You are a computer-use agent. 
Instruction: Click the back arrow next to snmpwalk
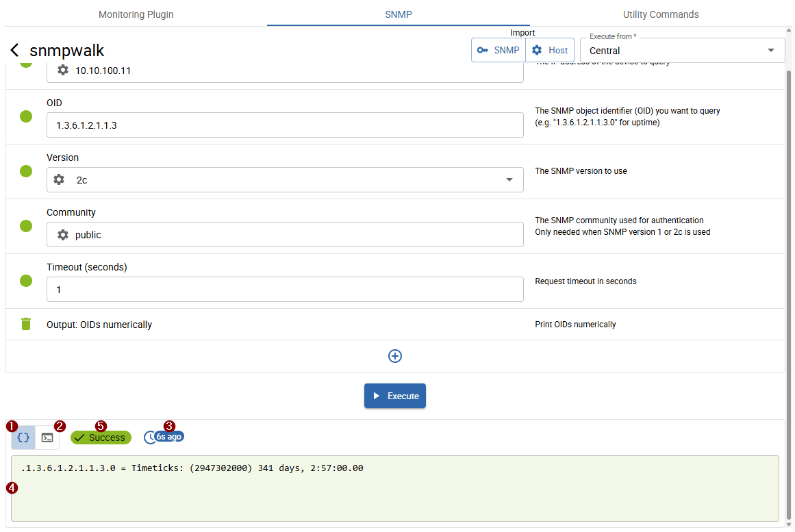click(x=14, y=51)
